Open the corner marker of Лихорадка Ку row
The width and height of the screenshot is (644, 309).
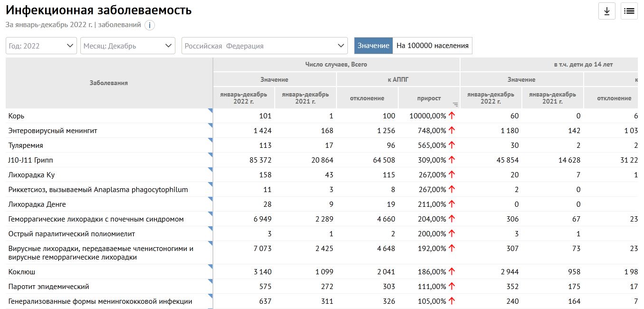pyautogui.click(x=210, y=170)
